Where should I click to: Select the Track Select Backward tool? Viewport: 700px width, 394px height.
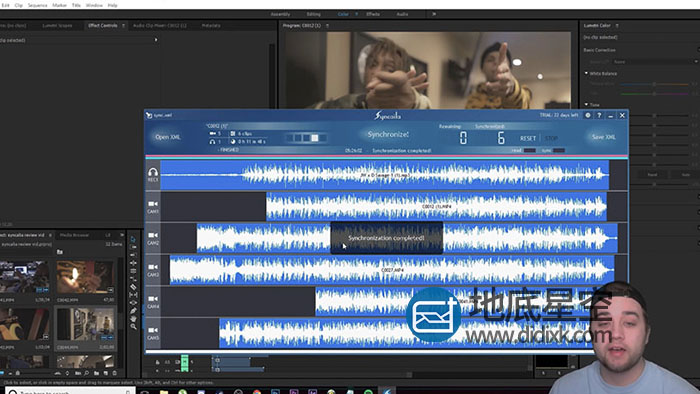(133, 255)
